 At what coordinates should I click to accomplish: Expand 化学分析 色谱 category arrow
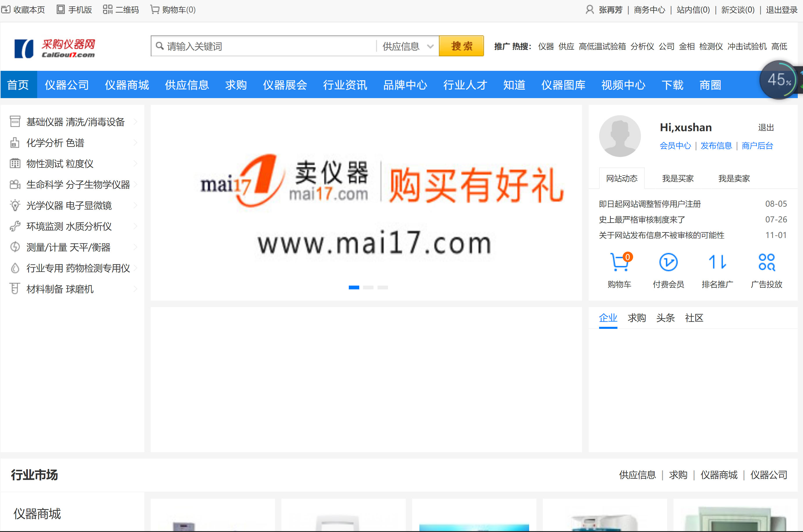[x=136, y=143]
